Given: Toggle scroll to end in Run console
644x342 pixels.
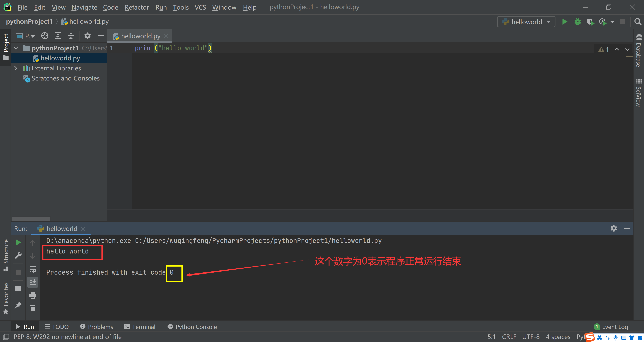Looking at the screenshot, I should tap(33, 282).
